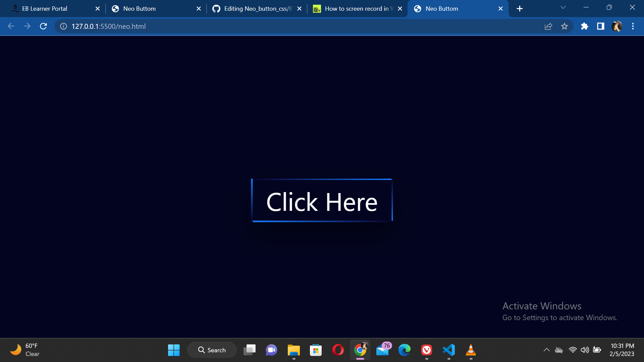The height and width of the screenshot is (362, 644).
Task: Reload the current page
Action: click(43, 26)
